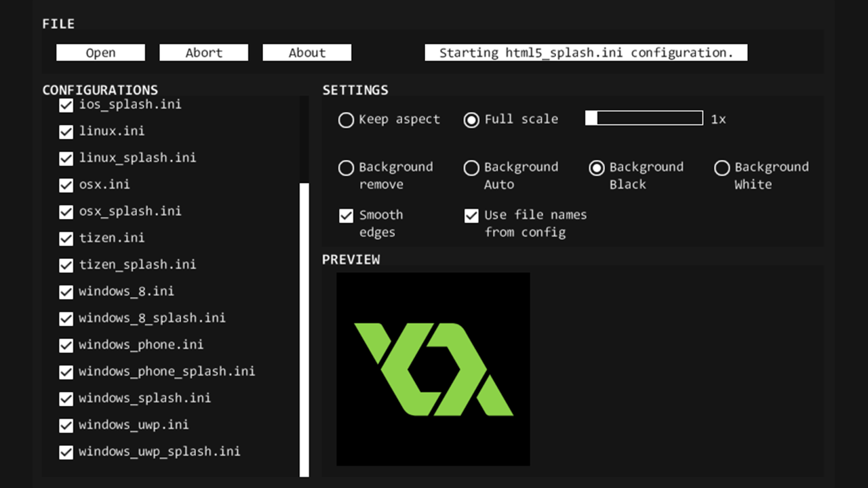Select Keep aspect radio option

point(346,120)
